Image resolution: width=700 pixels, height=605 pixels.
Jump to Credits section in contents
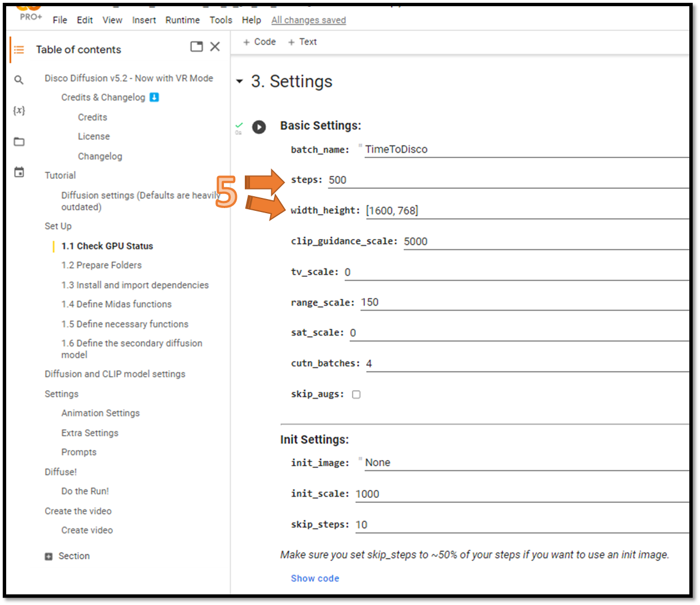[x=93, y=117]
